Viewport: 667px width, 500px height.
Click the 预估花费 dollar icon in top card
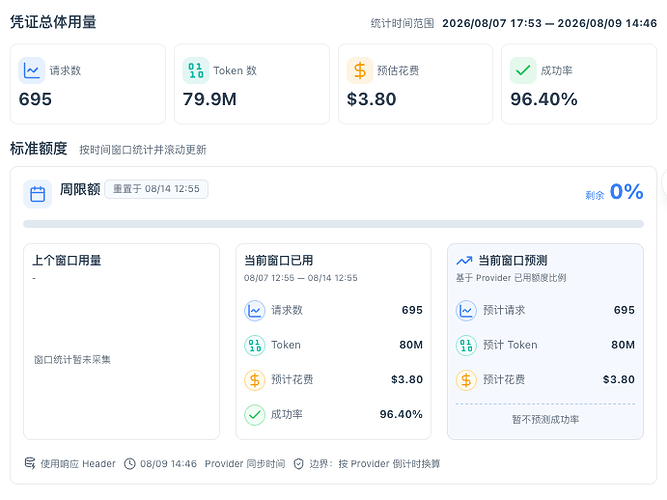point(359,70)
